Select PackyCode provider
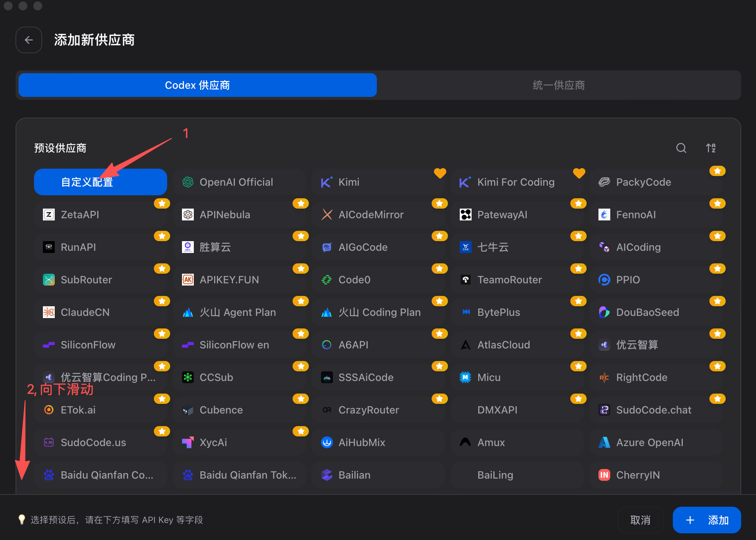Screen dimensions: 756x540 click(x=656, y=182)
